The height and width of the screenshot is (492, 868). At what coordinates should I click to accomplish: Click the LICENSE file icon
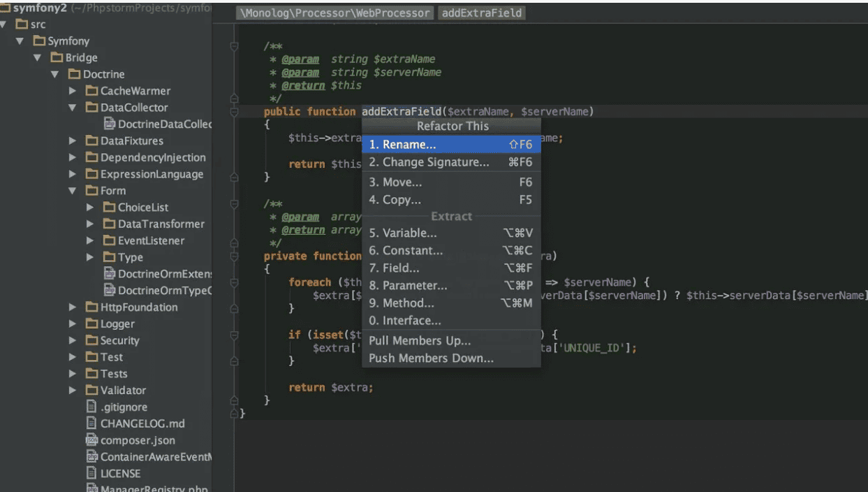coord(91,473)
